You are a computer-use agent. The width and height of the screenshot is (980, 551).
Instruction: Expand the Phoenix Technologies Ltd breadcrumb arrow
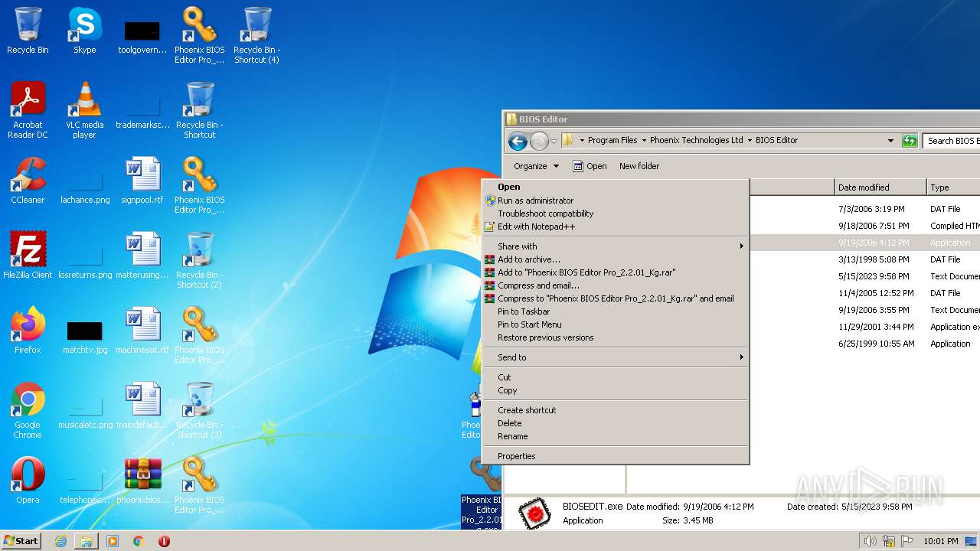tap(750, 141)
